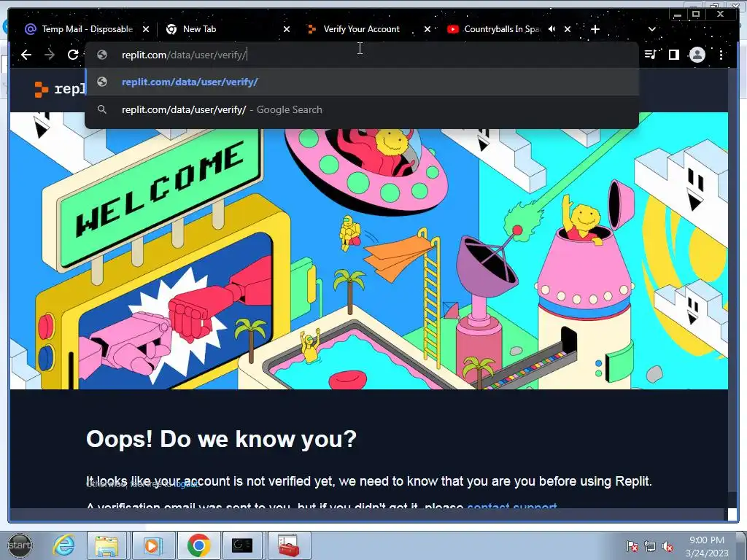The width and height of the screenshot is (747, 560).
Task: Open Windows Media Player in taskbar
Action: tap(152, 545)
